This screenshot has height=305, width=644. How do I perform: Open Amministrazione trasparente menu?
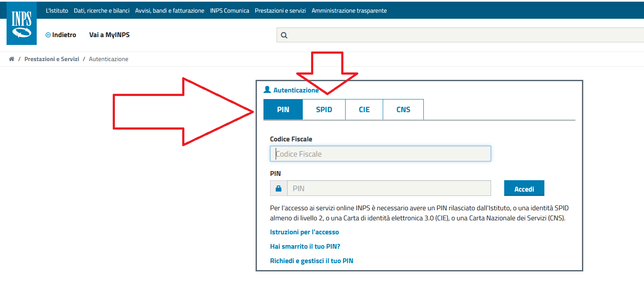pos(349,10)
